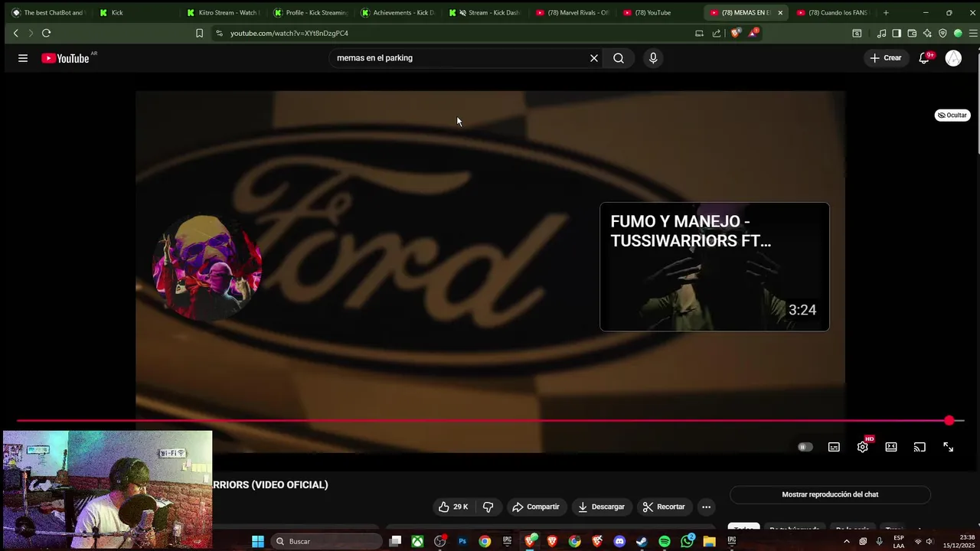
Task: Open YouTube notifications bell
Action: 924,58
